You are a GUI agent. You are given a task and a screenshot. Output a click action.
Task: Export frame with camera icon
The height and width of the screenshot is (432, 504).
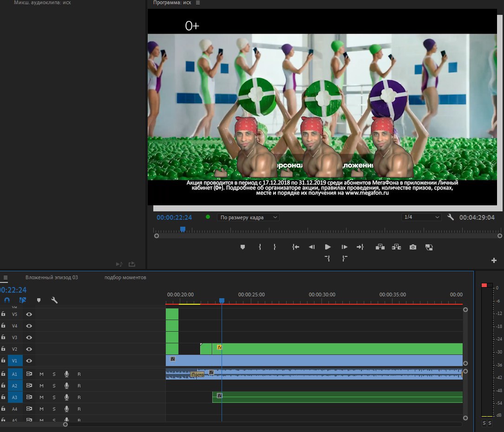(412, 247)
